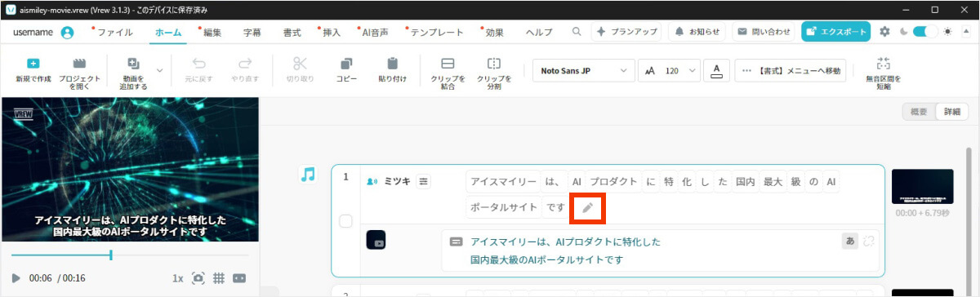Click the pencil edit icon after です
The height and width of the screenshot is (297, 980).
pyautogui.click(x=587, y=207)
